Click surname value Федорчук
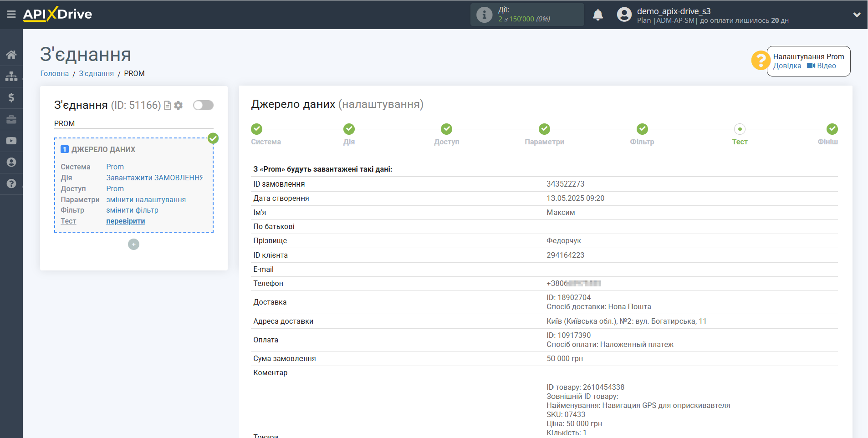The image size is (868, 438). (564, 241)
